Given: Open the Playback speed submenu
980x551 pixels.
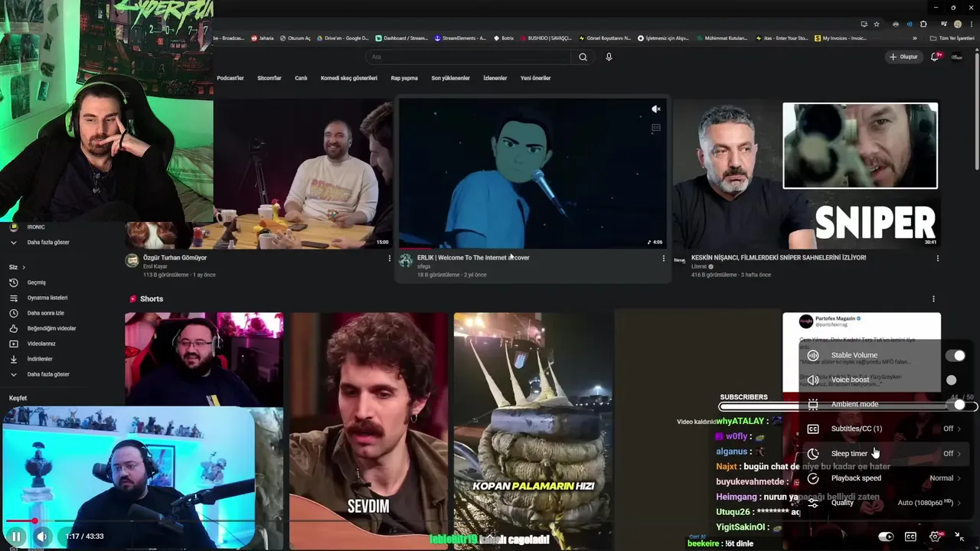Looking at the screenshot, I should click(885, 478).
